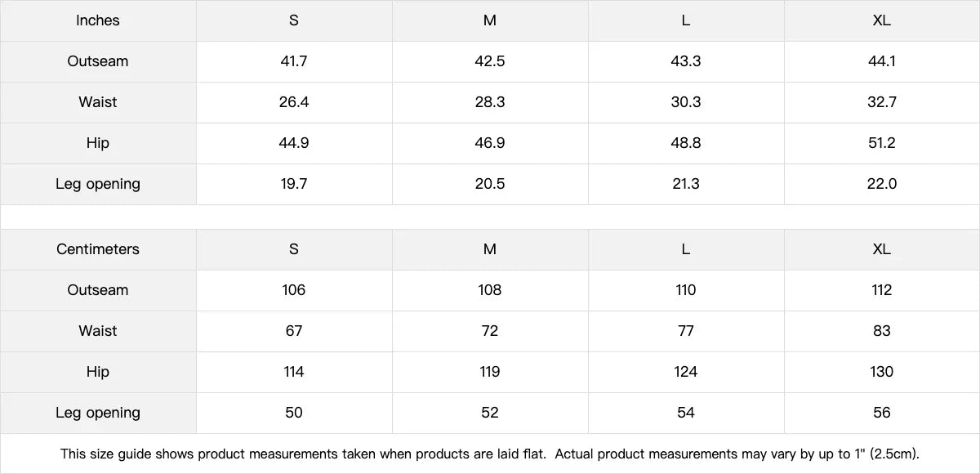Viewport: 980px width, 474px height.
Task: Click the 72 waist centimeter value
Action: [x=490, y=331]
